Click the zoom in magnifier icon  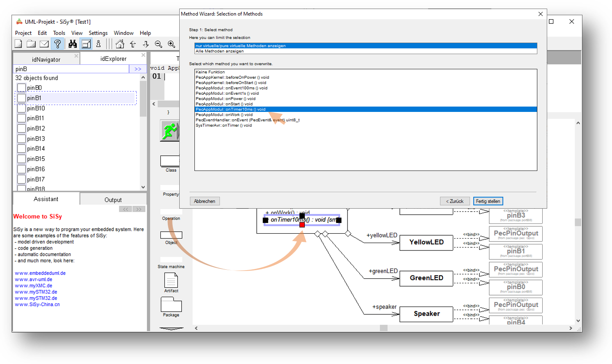pyautogui.click(x=171, y=44)
